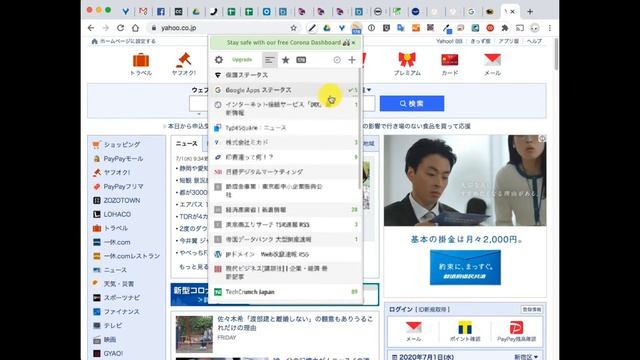Bookmark this page with the star

(x=293, y=28)
